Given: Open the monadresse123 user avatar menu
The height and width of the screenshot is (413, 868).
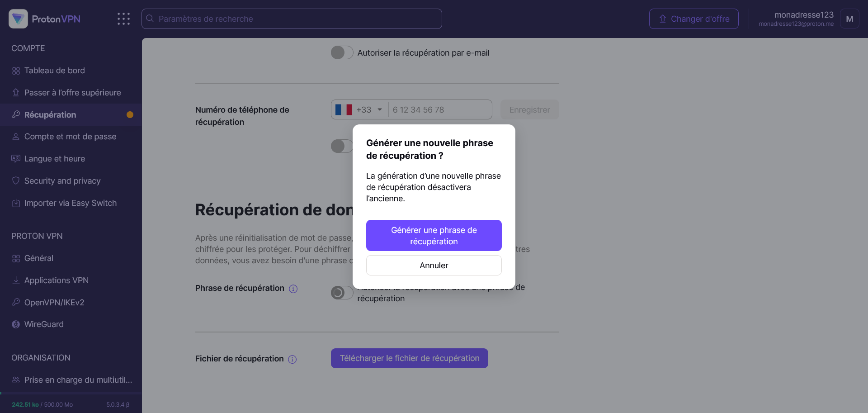Looking at the screenshot, I should click(x=849, y=19).
